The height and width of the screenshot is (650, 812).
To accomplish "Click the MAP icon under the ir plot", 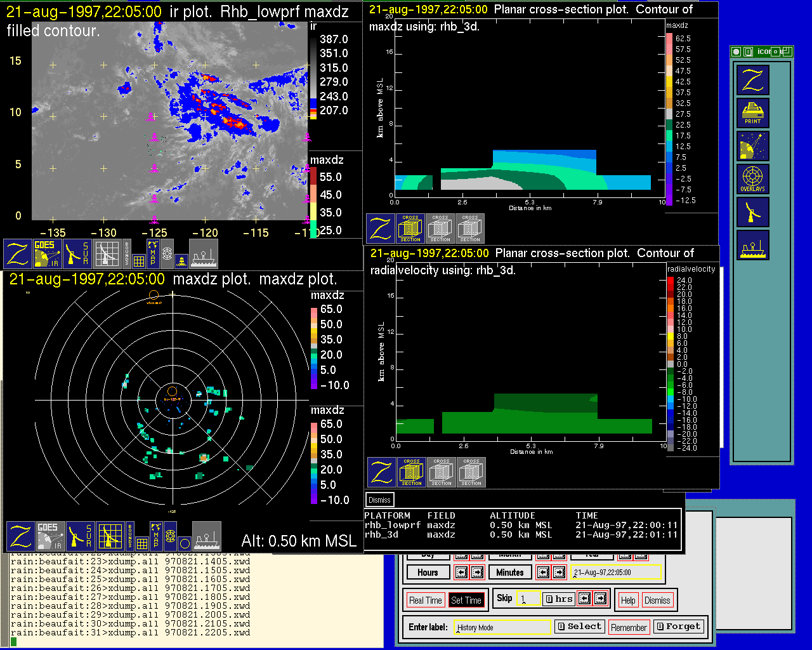I will (153, 253).
